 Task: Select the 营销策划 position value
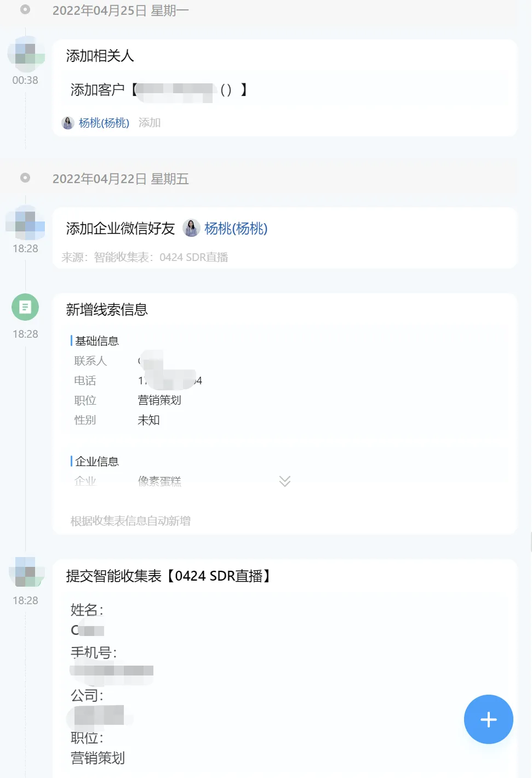pos(159,400)
